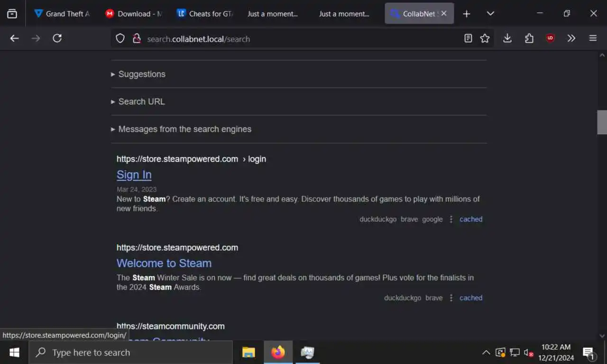The image size is (607, 364).
Task: Open the Downloads panel
Action: tap(507, 38)
